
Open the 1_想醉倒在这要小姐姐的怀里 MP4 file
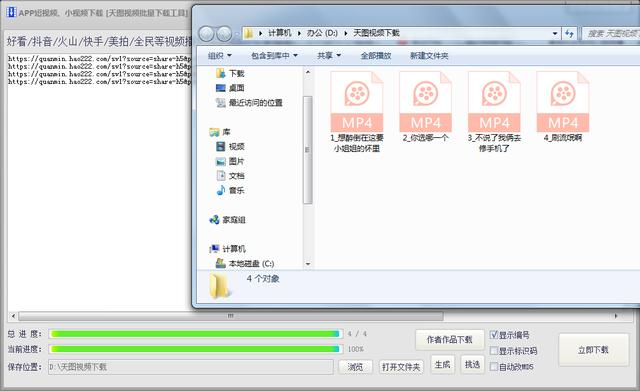[x=357, y=112]
